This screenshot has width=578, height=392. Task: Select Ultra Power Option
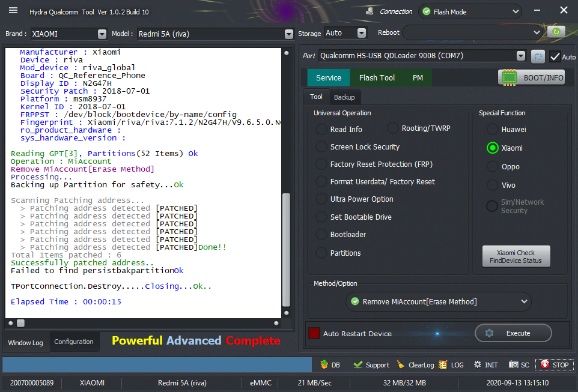tap(354, 199)
